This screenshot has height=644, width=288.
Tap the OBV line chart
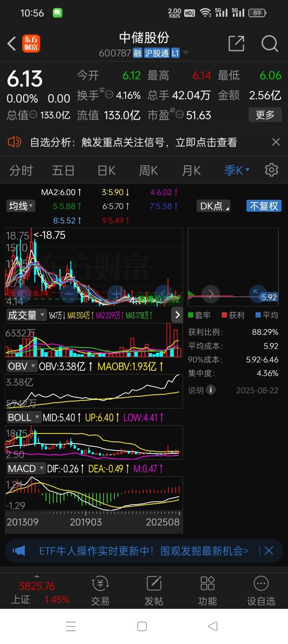coord(94,391)
